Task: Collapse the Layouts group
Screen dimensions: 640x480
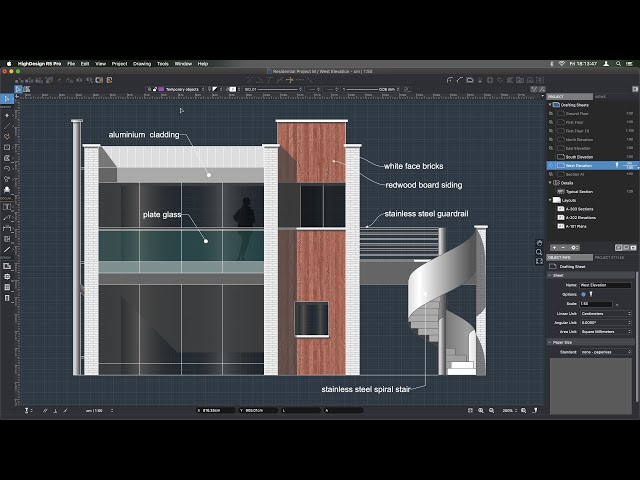Action: pyautogui.click(x=550, y=200)
